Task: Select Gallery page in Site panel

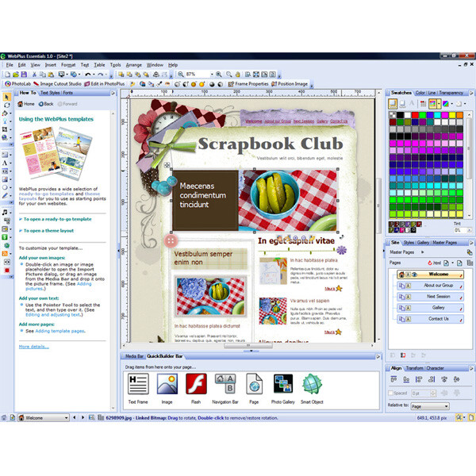Action: (x=430, y=308)
